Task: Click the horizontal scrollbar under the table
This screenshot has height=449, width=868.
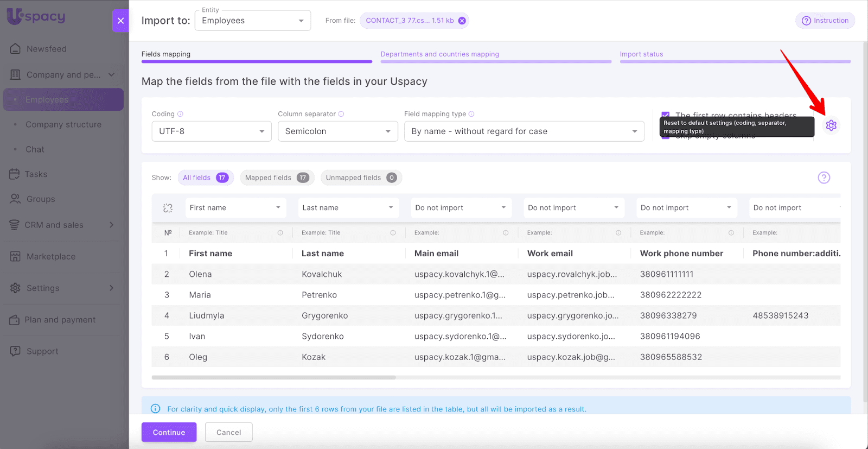Action: [x=273, y=377]
